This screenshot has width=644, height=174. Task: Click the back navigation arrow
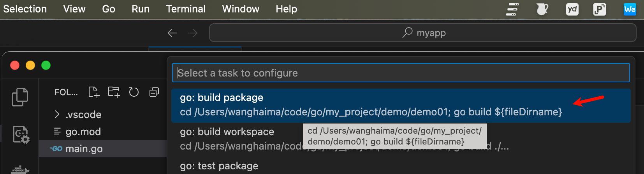point(172,33)
